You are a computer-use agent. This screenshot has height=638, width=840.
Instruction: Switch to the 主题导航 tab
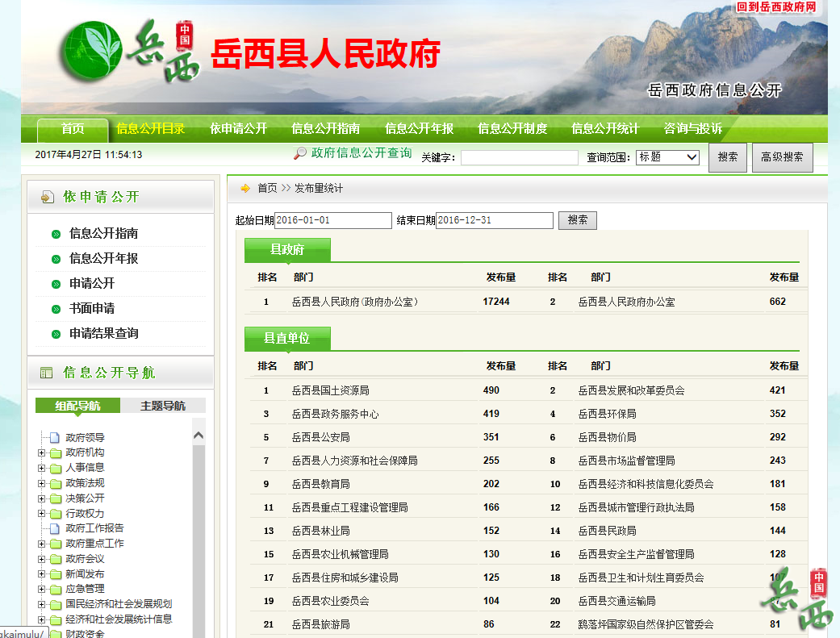(162, 406)
